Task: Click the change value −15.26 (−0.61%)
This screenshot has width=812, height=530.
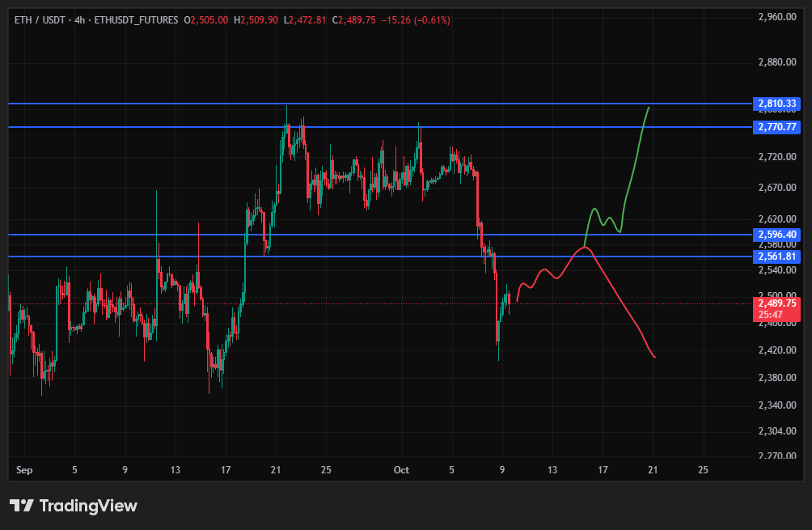Action: (x=416, y=20)
